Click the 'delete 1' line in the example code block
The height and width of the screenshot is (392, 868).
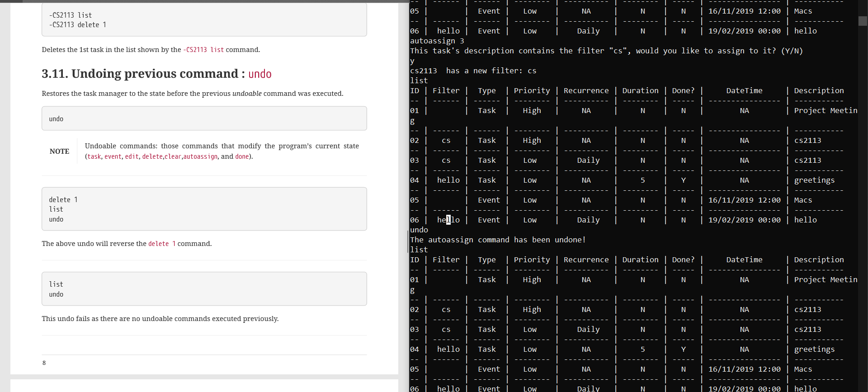click(63, 200)
